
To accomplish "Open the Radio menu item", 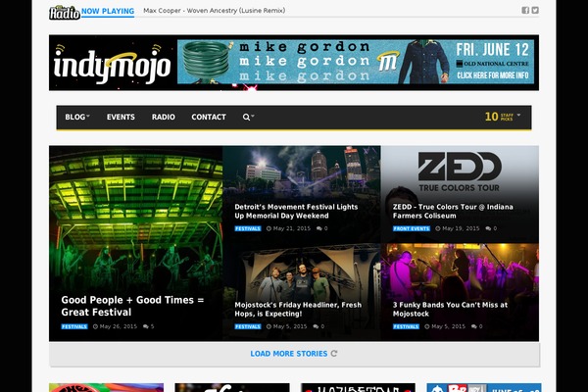I will [x=163, y=117].
